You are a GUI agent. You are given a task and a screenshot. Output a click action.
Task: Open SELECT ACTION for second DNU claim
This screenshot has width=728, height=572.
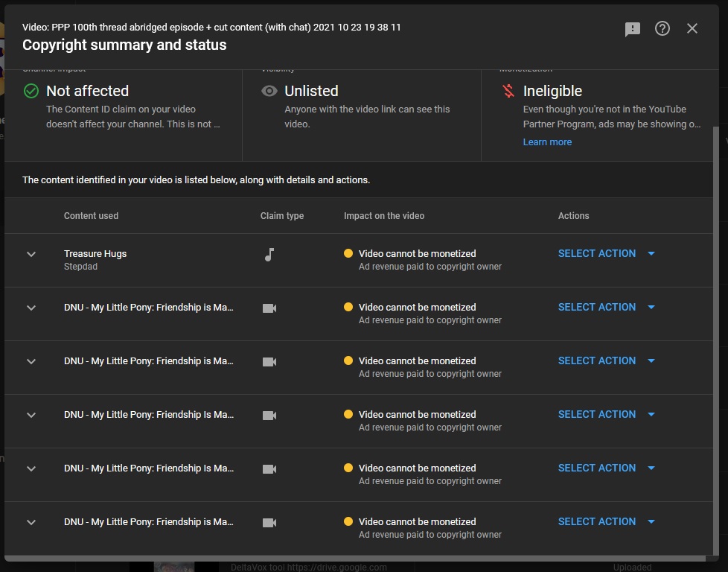click(x=606, y=360)
